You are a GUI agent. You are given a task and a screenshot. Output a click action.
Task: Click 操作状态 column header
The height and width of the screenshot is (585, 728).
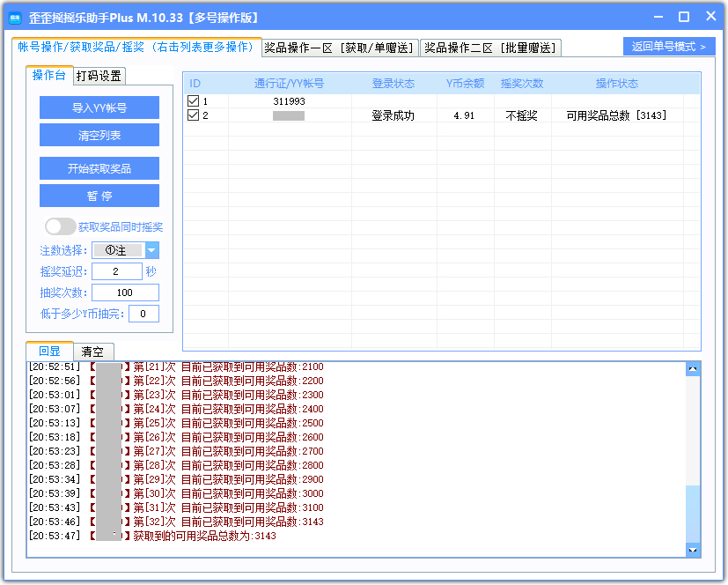[x=617, y=84]
